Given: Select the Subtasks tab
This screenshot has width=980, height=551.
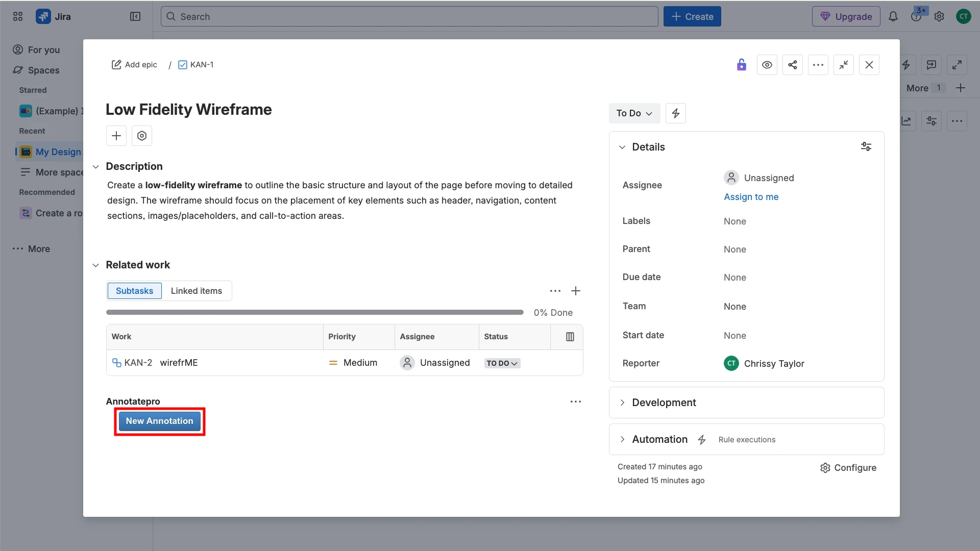Looking at the screenshot, I should click(134, 291).
